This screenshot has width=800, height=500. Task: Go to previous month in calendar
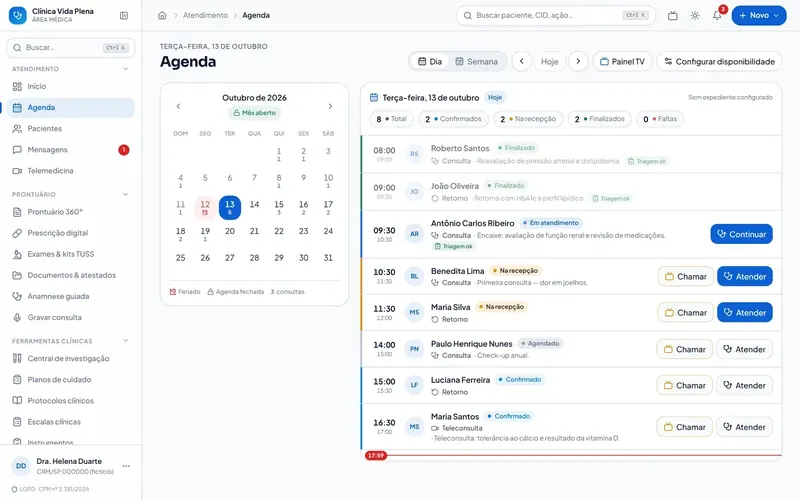point(178,106)
